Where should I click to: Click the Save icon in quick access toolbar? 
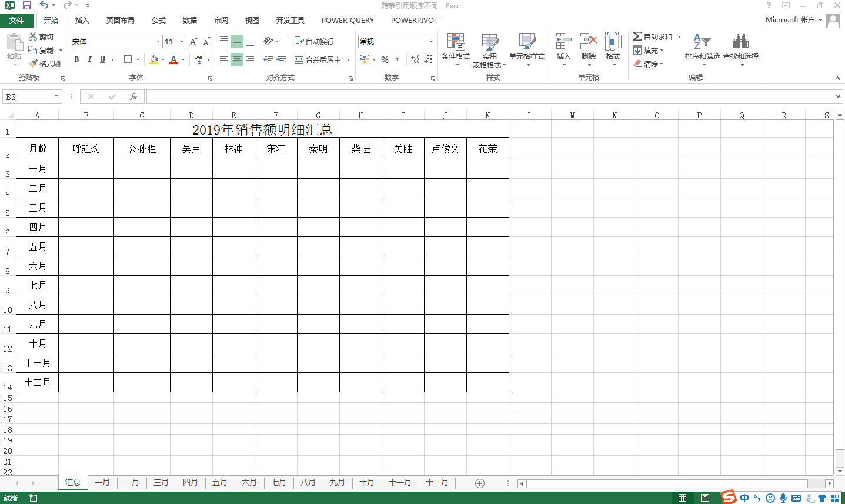(x=27, y=5)
